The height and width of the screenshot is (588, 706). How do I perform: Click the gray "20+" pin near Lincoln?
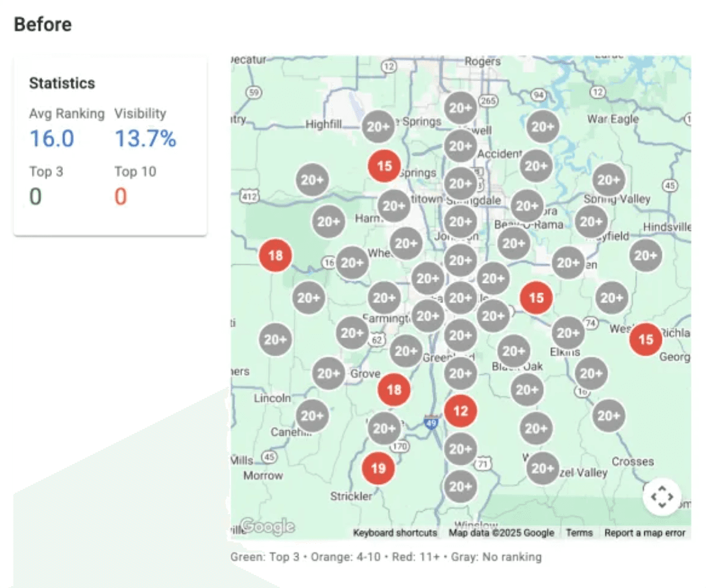[312, 416]
